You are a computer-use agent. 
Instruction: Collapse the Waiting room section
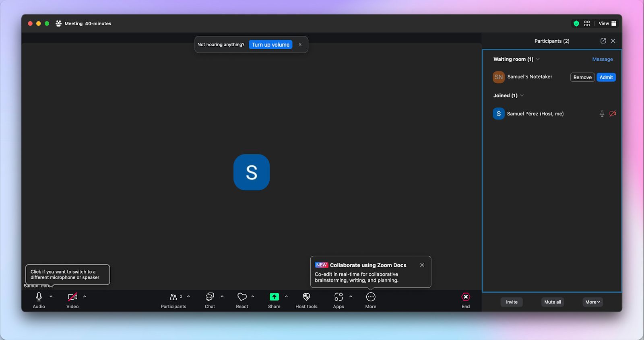tap(538, 59)
